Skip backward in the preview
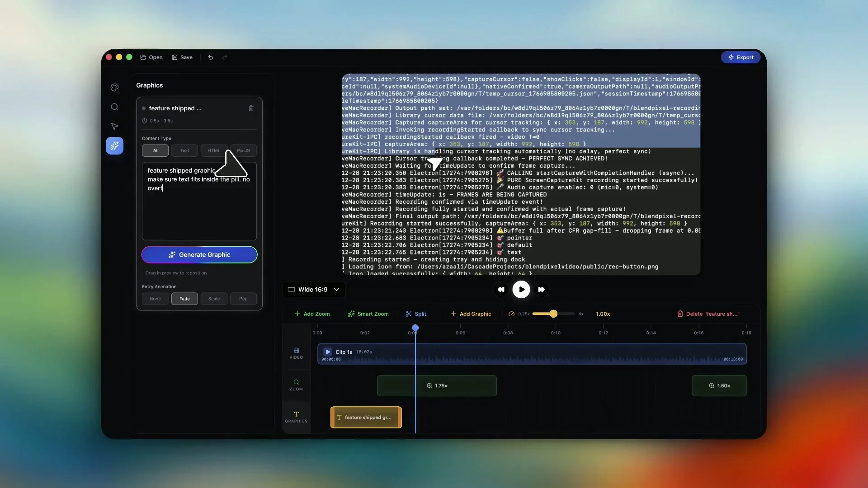868x488 pixels. pos(501,290)
